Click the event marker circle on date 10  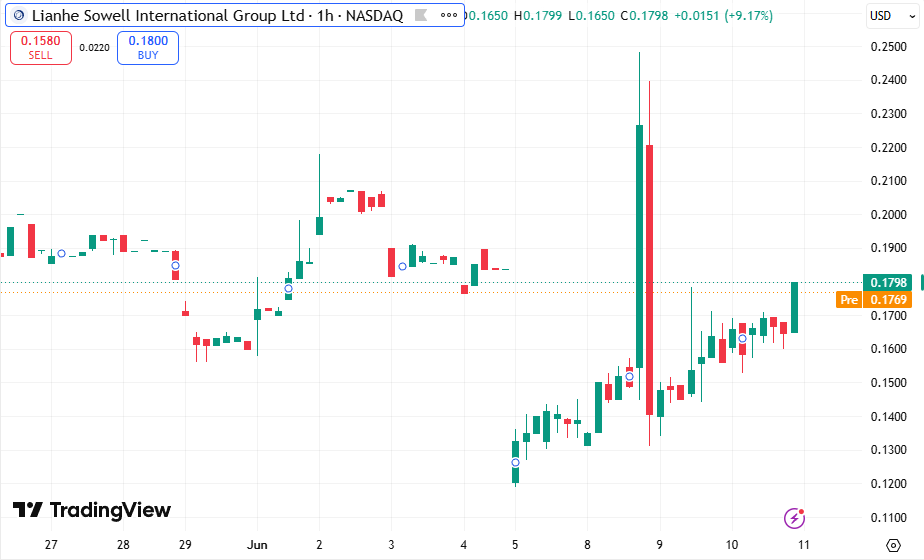[742, 338]
